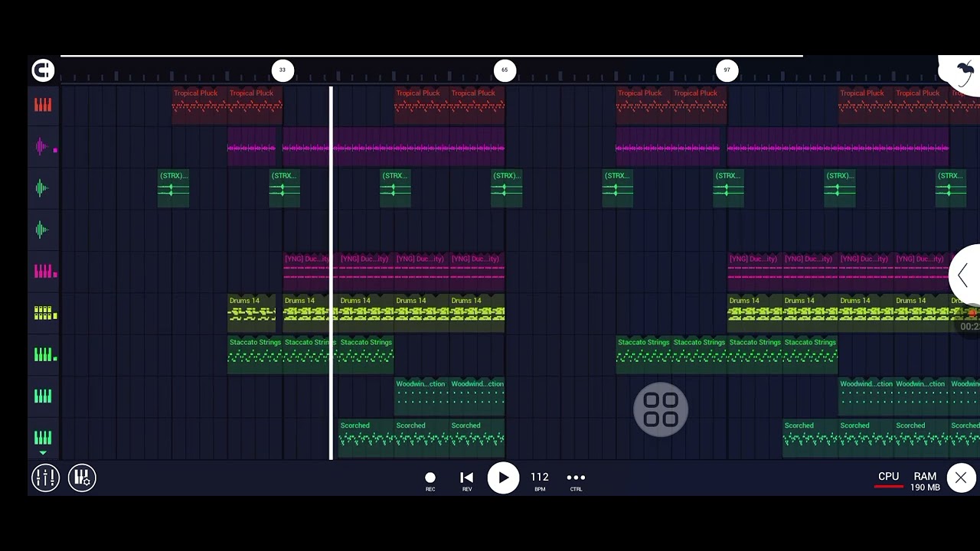Screen dimensions: 980x551
Task: Select the earliest Tropical Pluck clip
Action: 199,105
